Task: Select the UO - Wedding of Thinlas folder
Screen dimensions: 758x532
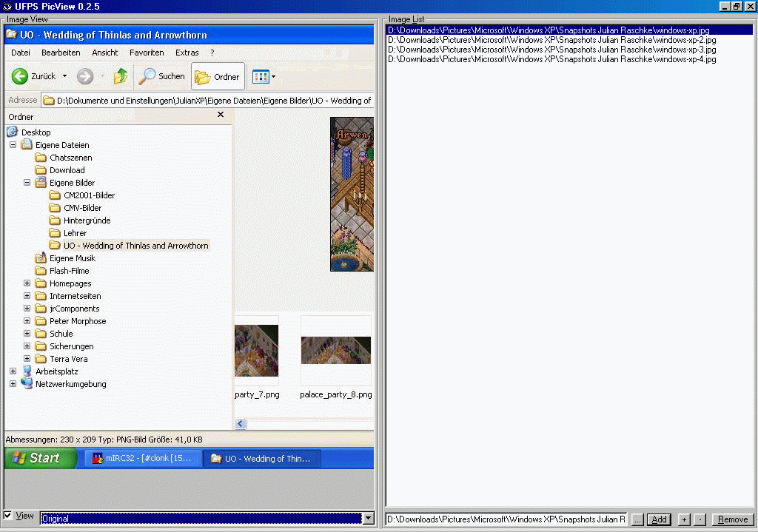Action: pyautogui.click(x=136, y=246)
